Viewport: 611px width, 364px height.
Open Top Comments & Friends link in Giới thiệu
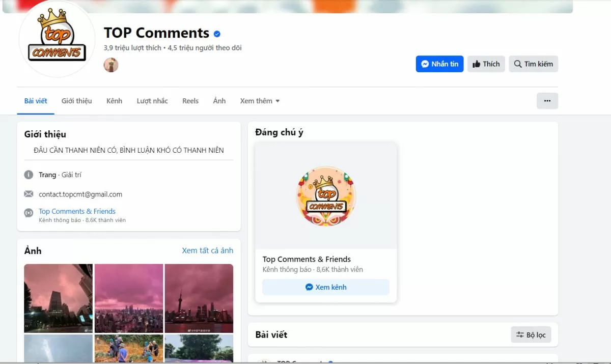point(77,211)
